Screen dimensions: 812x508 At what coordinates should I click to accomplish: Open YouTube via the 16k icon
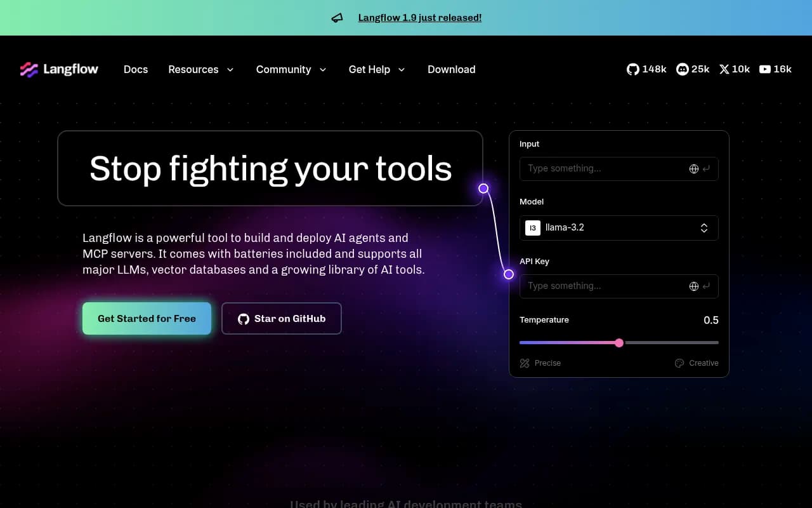[765, 69]
